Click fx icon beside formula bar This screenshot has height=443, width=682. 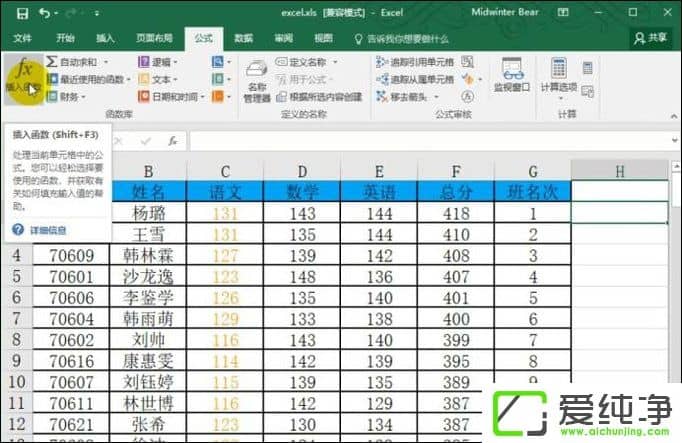click(x=173, y=141)
